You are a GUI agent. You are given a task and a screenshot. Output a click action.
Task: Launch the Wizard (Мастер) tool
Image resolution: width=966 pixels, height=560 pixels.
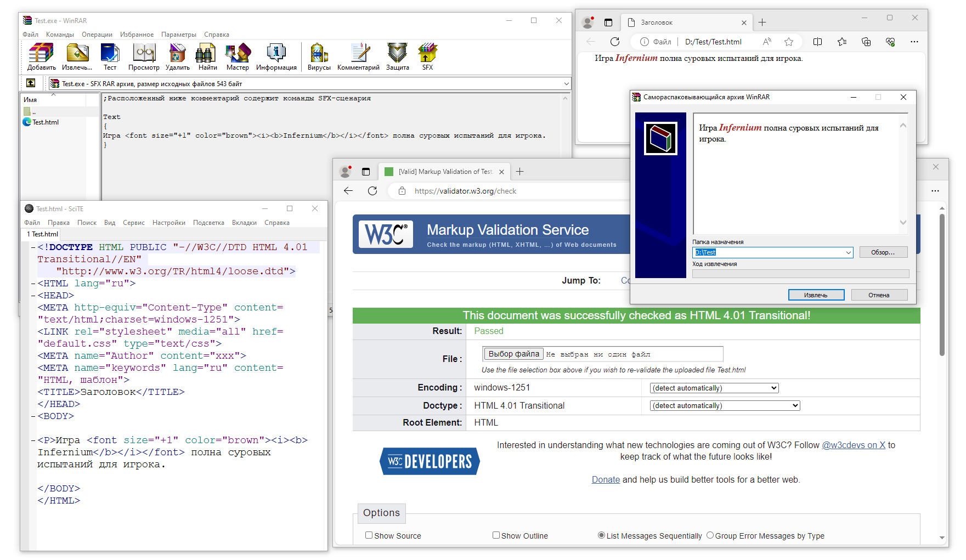pos(238,57)
